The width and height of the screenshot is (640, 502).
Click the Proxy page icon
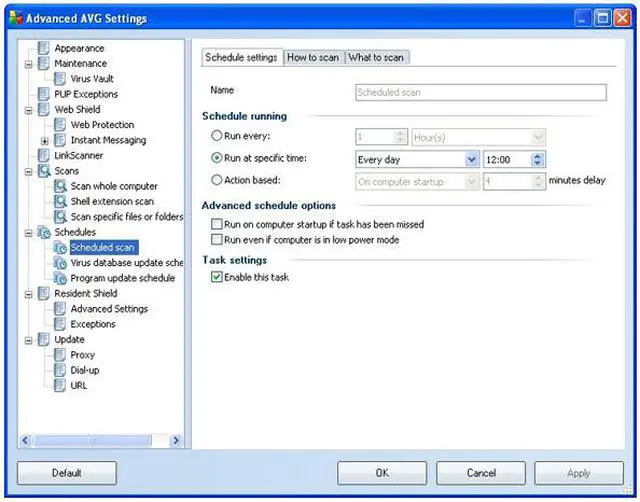coord(60,355)
